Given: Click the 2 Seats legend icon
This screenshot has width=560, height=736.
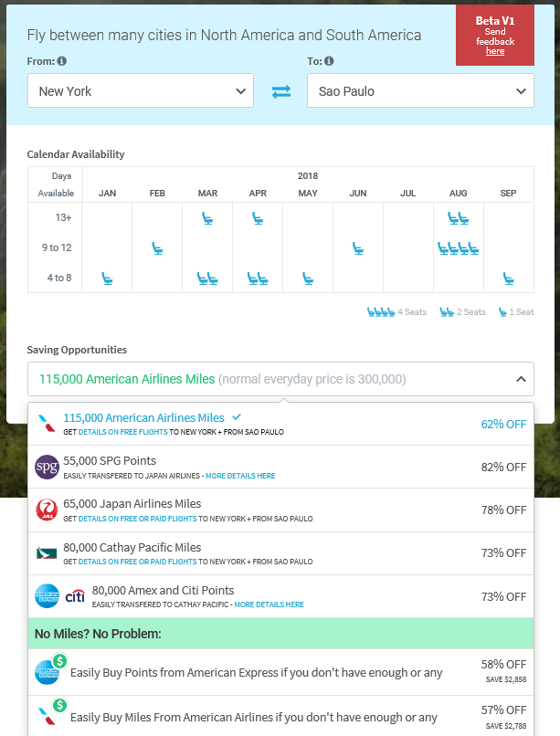Looking at the screenshot, I should (447, 312).
